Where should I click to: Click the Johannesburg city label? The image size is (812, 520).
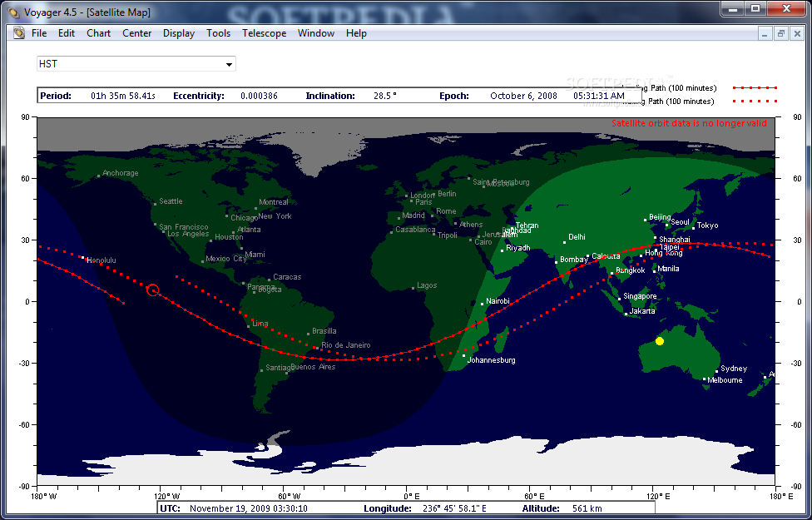pos(491,360)
